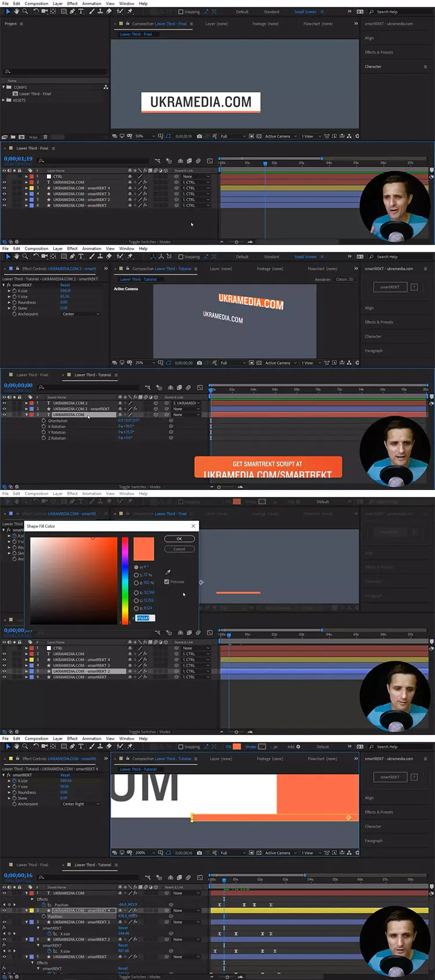Open the 25% magnification dropdown
The height and width of the screenshot is (980, 435).
146,362
